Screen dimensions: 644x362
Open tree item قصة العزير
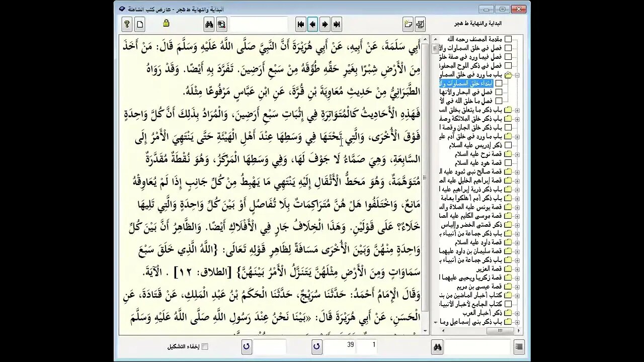pyautogui.click(x=489, y=268)
